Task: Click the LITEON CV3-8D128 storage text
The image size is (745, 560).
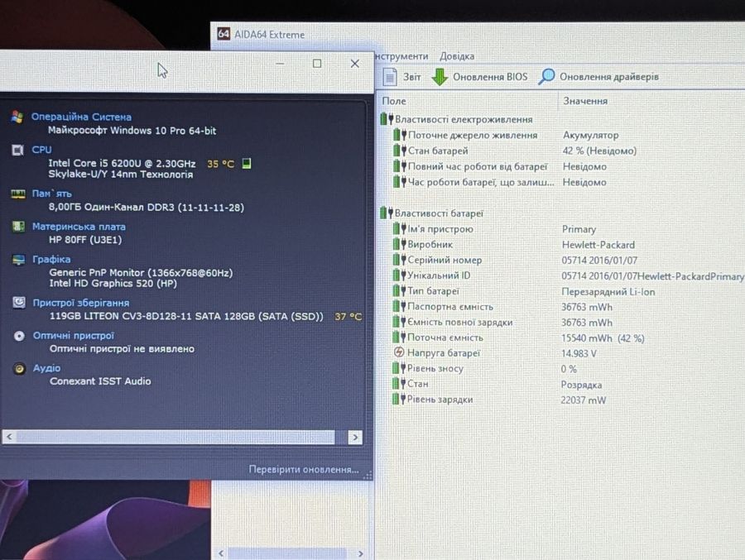Action: tap(186, 316)
